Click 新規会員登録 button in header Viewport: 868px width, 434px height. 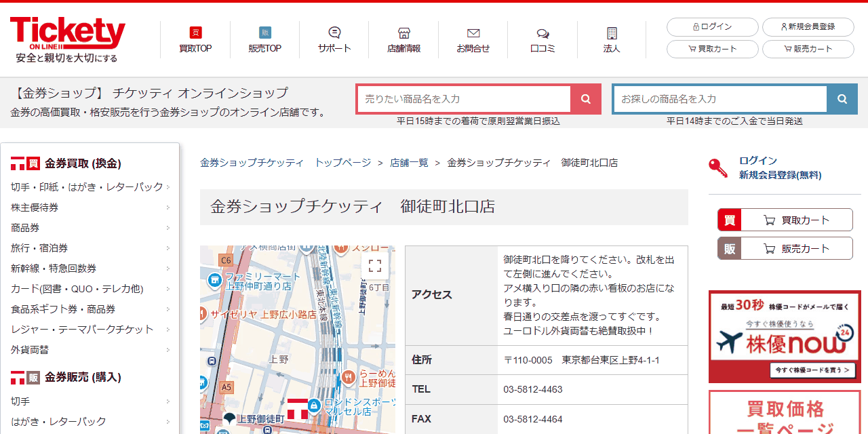click(808, 27)
